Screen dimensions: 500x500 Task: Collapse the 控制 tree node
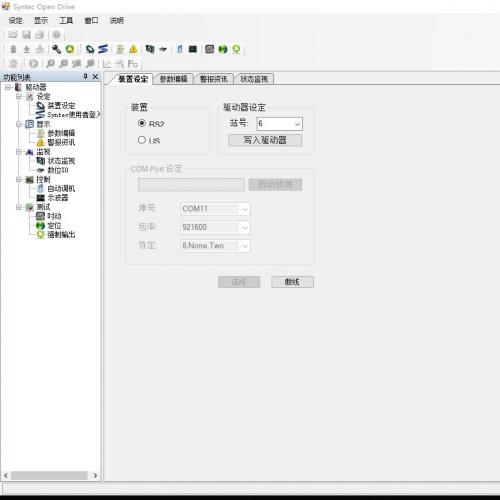(19, 179)
